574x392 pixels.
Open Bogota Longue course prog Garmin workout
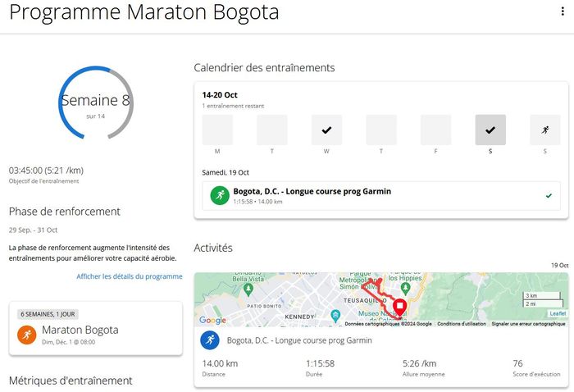pos(312,192)
